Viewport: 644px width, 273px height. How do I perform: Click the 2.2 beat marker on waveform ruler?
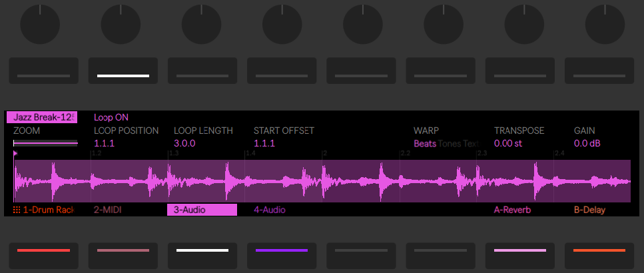coord(405,154)
